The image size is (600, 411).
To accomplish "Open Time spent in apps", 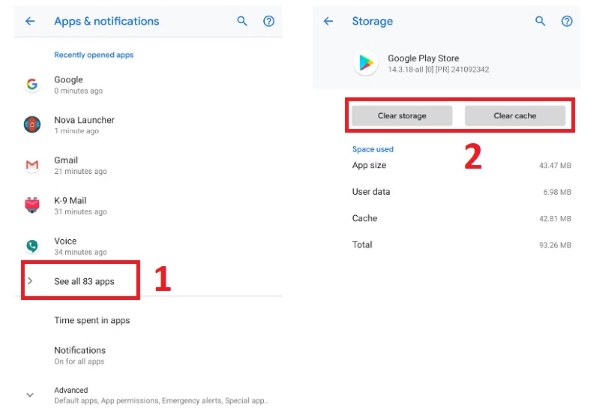I will coord(92,320).
